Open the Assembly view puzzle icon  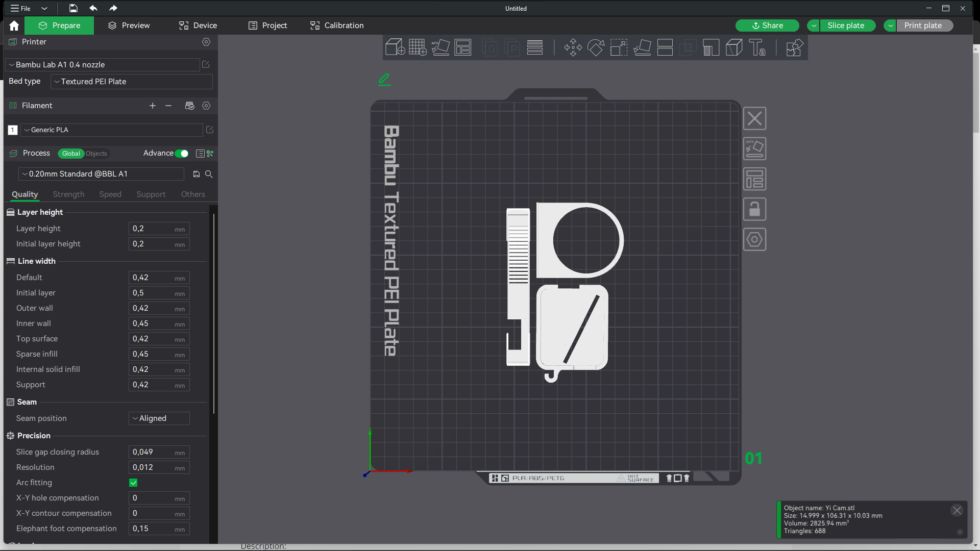[x=795, y=47]
